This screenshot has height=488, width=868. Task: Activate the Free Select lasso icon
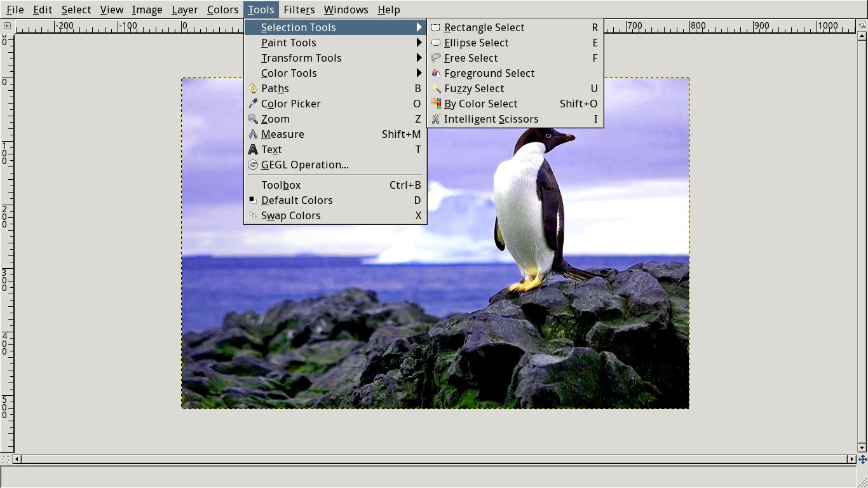click(436, 58)
